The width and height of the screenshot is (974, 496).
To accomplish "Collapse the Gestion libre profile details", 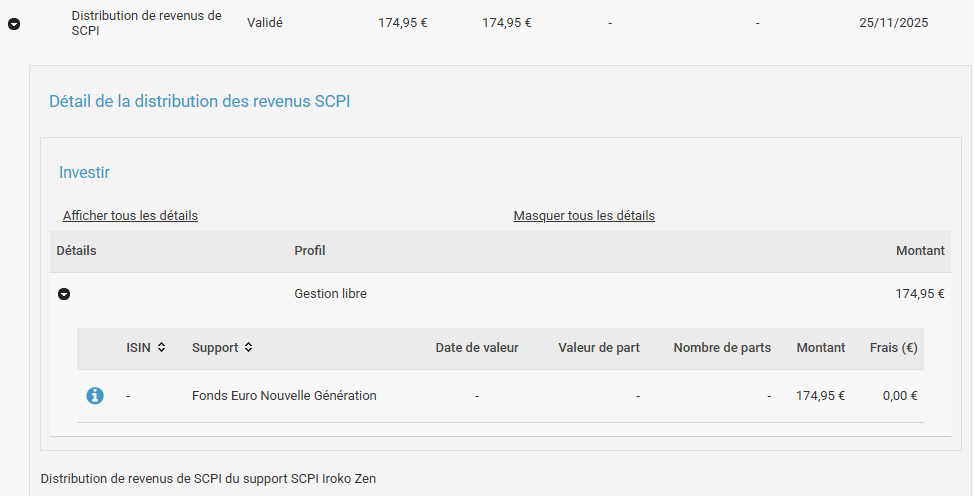I will [64, 294].
